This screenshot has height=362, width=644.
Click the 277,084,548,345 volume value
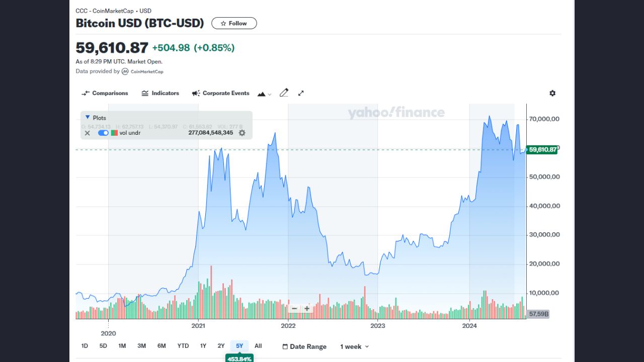(x=211, y=133)
